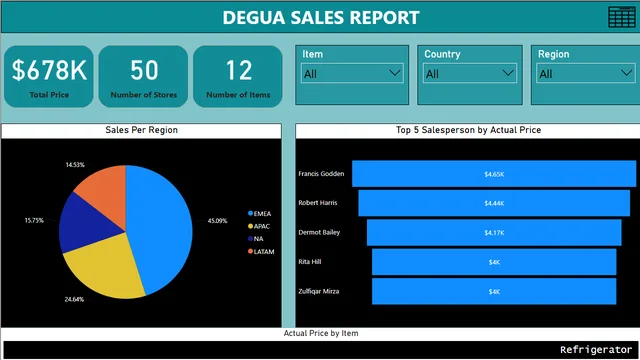Click Zulfiqar Mirza name label
The image size is (640, 360).
click(x=318, y=291)
